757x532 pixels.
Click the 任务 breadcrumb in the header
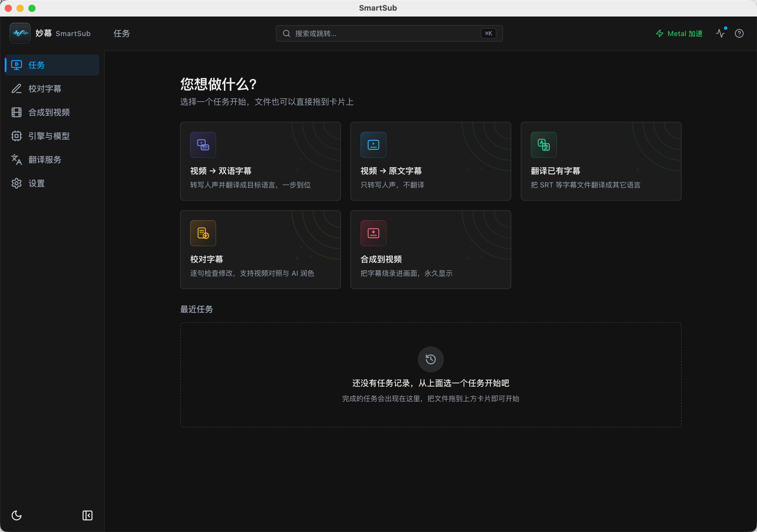122,33
